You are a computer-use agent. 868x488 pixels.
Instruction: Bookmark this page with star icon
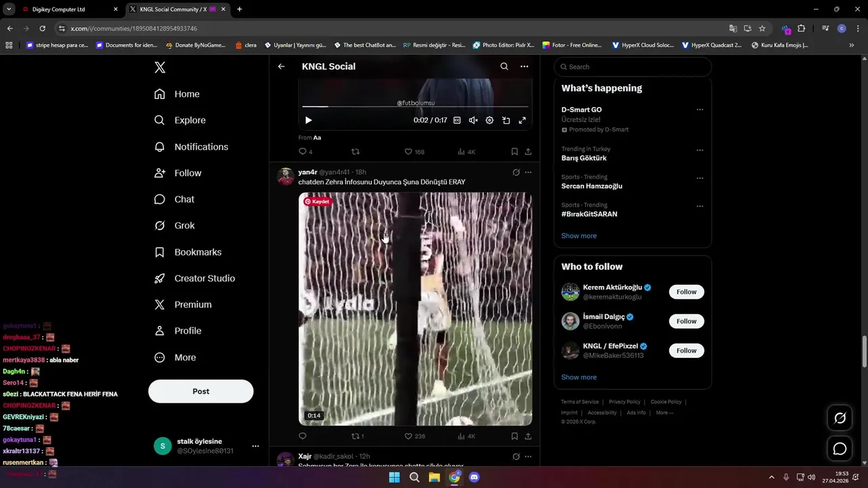(762, 28)
